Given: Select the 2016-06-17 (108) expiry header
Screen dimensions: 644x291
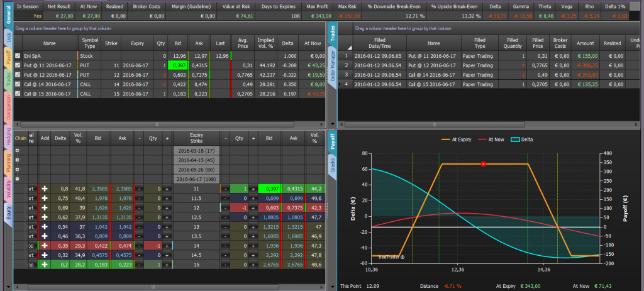Looking at the screenshot, I should pos(196,179).
